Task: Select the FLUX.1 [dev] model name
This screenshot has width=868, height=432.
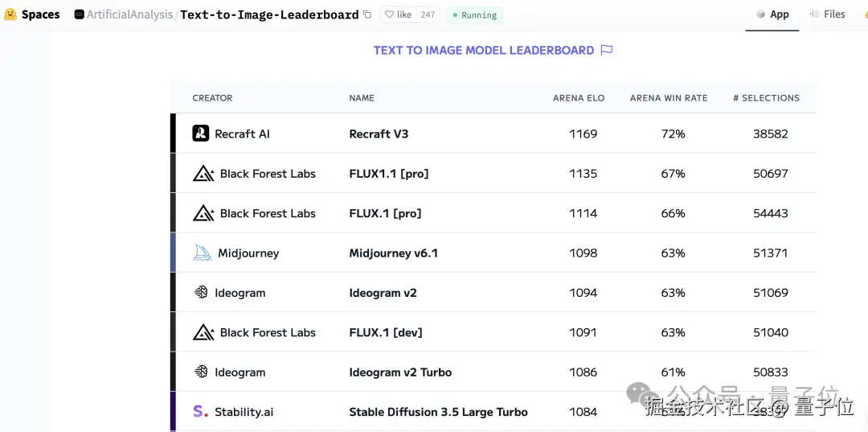Action: pos(385,332)
